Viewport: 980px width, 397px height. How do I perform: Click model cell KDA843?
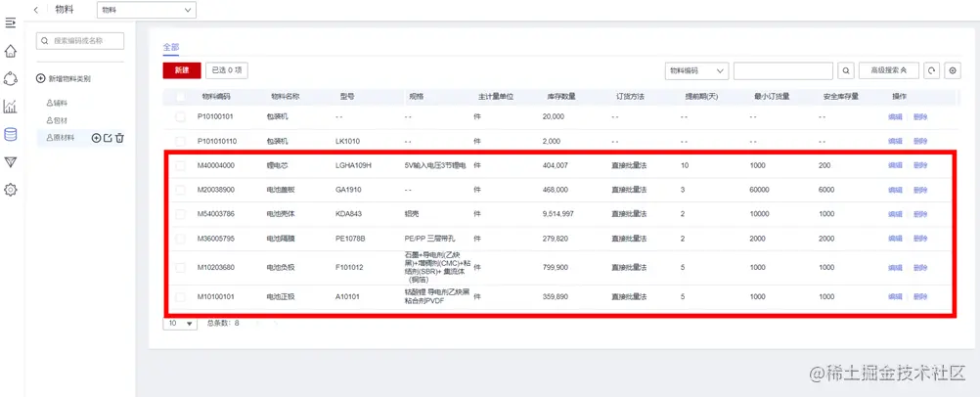pos(349,214)
